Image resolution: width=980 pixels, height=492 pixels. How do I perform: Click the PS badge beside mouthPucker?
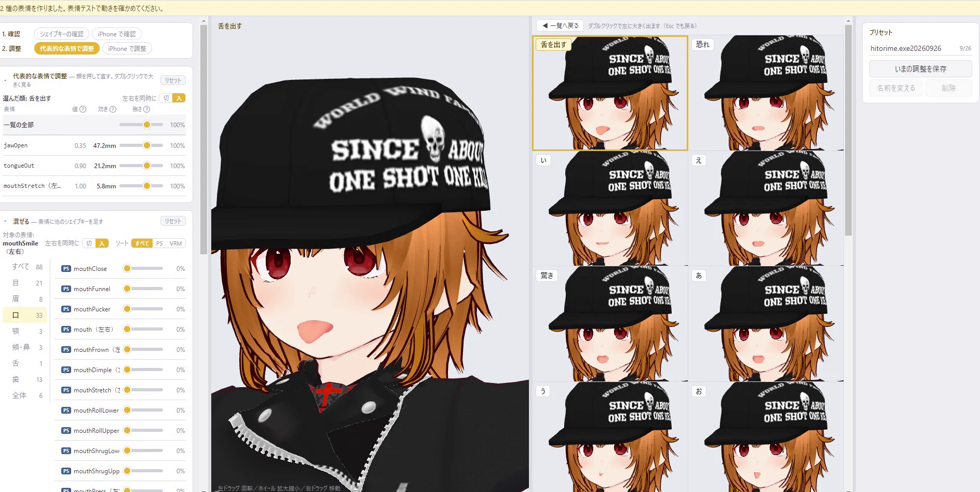tap(66, 309)
